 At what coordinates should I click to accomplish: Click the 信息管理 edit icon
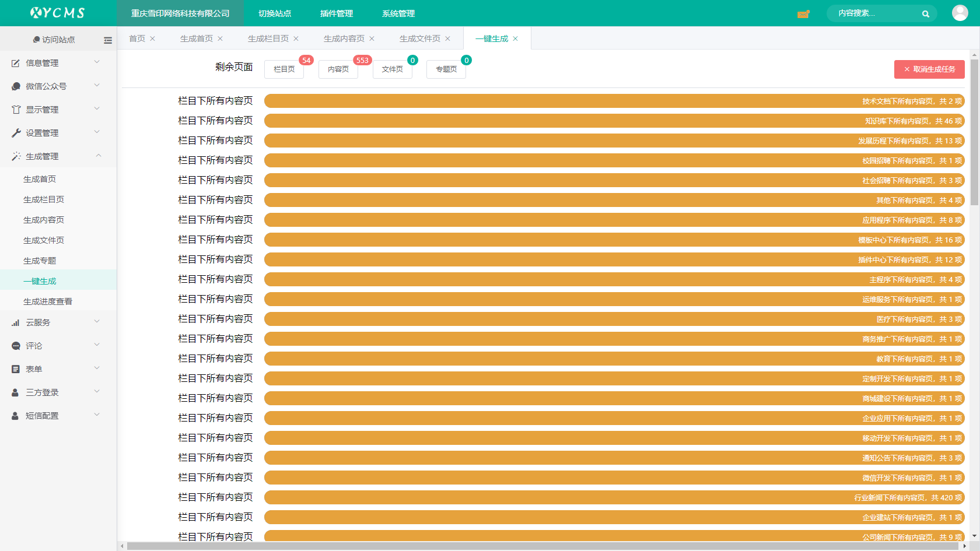point(16,63)
